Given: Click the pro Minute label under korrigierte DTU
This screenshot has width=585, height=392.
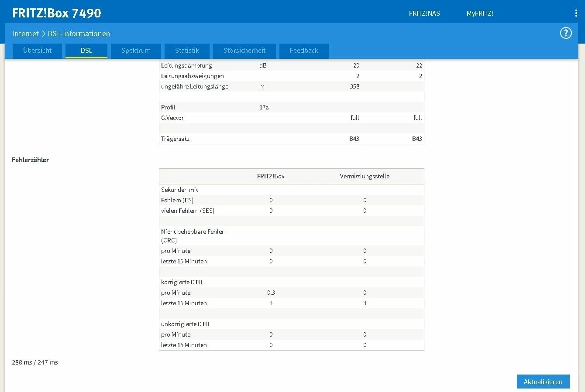Looking at the screenshot, I should pos(176,293).
